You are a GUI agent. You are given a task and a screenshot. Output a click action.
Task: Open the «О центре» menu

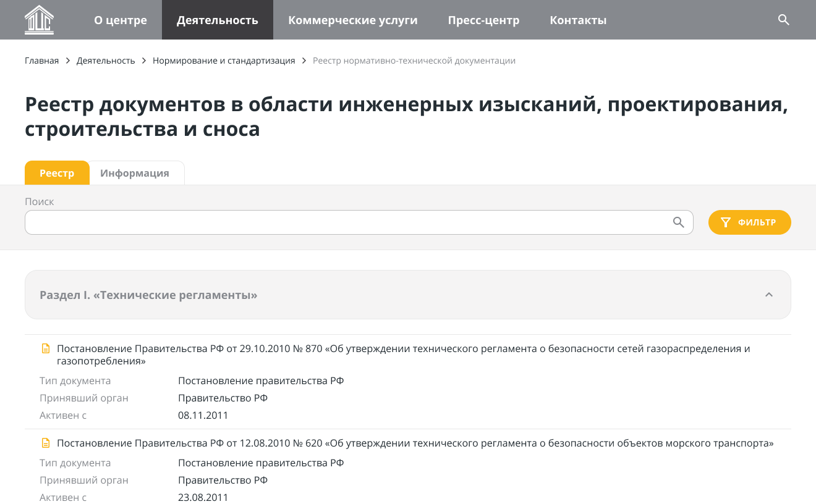pos(121,20)
